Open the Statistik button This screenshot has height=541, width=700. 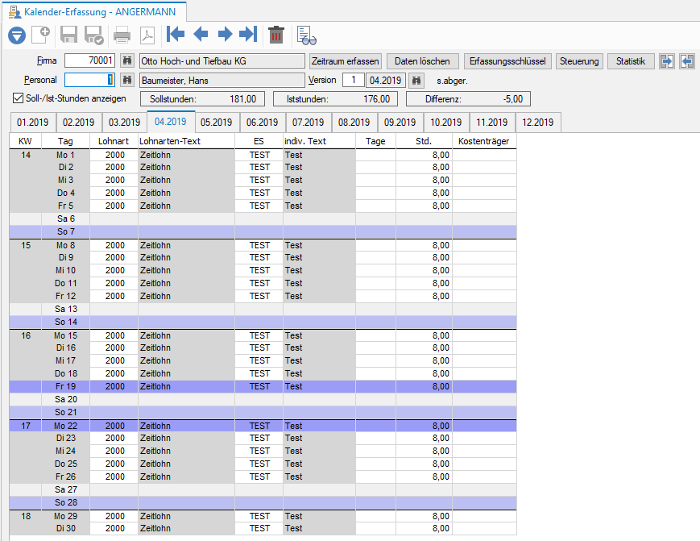(630, 61)
